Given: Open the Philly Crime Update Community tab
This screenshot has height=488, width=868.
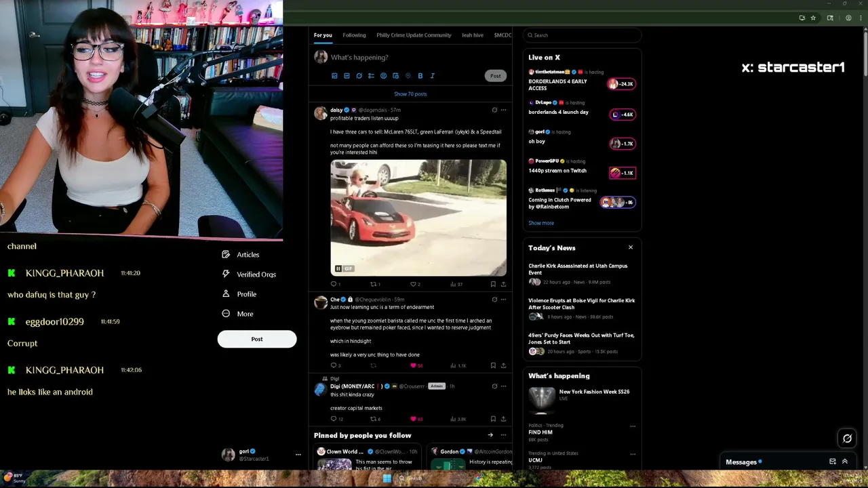Looking at the screenshot, I should tap(414, 35).
